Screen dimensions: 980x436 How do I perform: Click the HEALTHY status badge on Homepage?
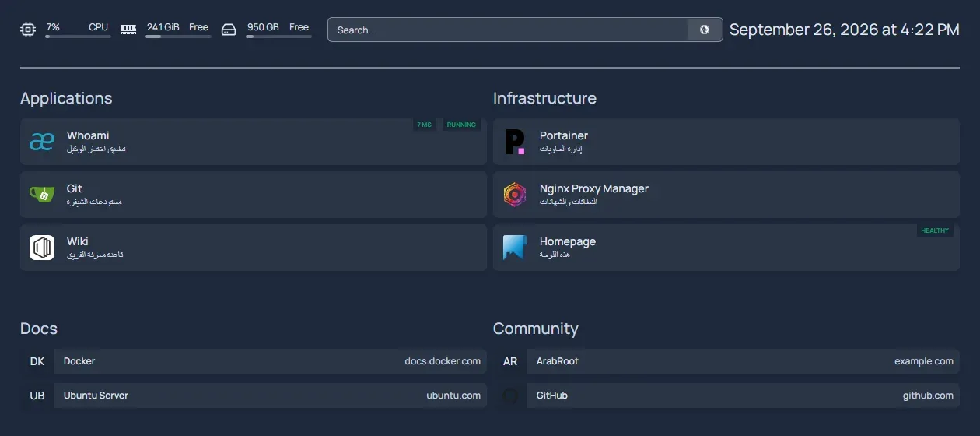[935, 230]
